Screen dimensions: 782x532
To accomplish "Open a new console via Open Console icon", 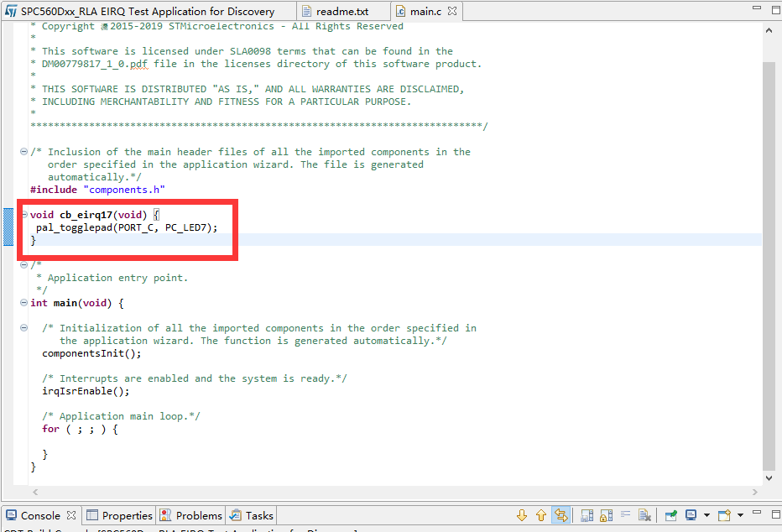I will click(723, 514).
